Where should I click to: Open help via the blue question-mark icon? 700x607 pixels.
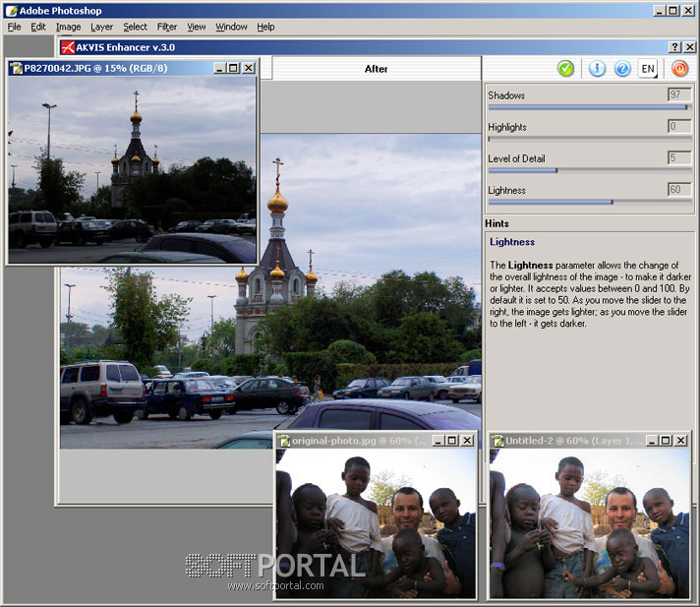pyautogui.click(x=622, y=68)
